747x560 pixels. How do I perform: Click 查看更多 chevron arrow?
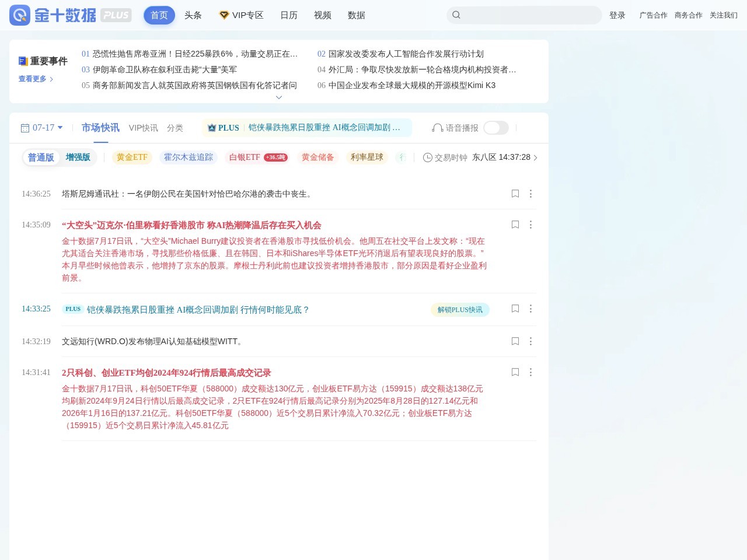tap(51, 79)
